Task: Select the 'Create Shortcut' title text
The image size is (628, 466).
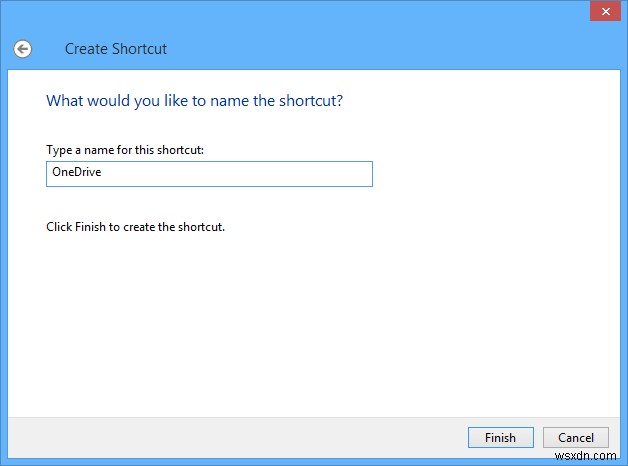Action: [116, 49]
